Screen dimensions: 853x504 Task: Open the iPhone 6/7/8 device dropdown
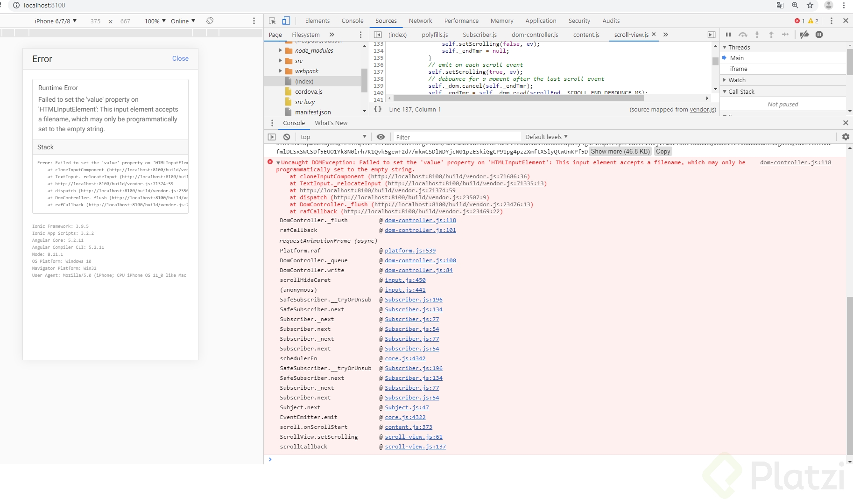point(56,21)
